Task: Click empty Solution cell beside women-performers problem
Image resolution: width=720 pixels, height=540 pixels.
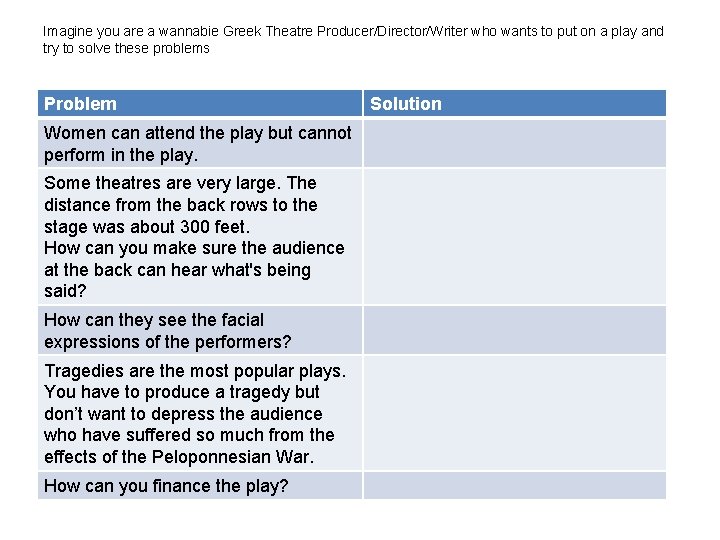Action: tap(514, 143)
